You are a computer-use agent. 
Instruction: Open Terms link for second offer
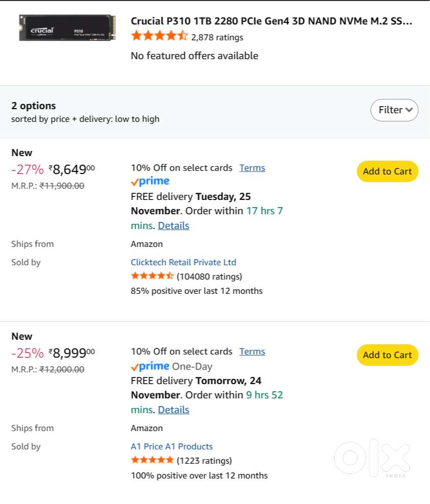pos(252,351)
